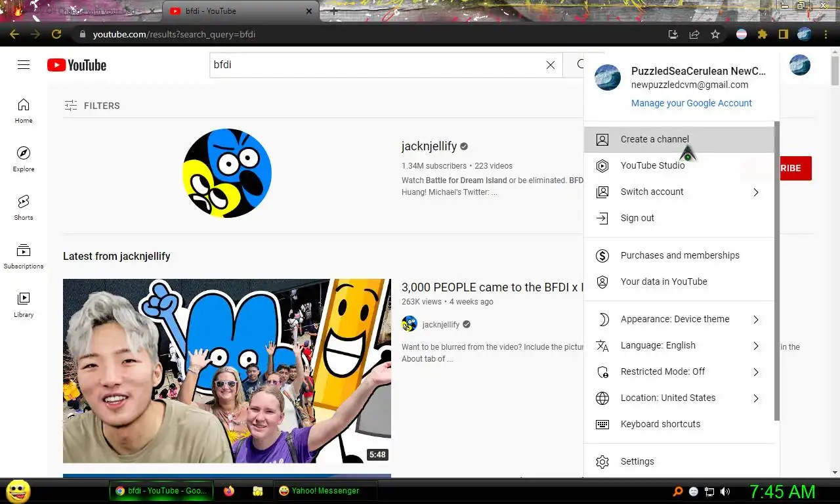
Task: Reload the page with the refresh icon
Action: point(56,34)
